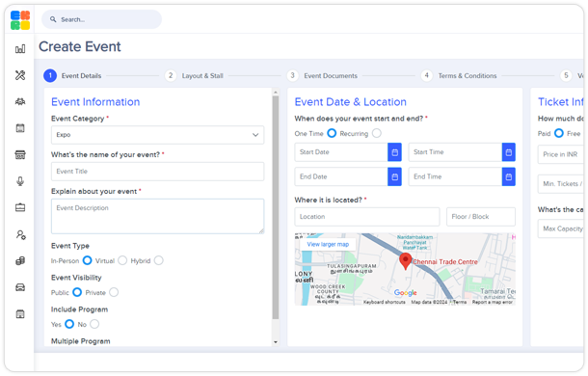Viewport: 588px width, 376px height.
Task: Open the crossed tools icon in sidebar
Action: click(x=20, y=75)
